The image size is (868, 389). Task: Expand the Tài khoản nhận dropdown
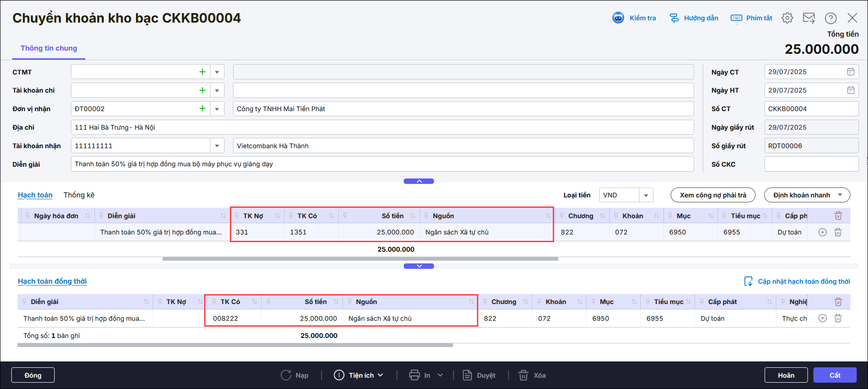[x=217, y=146]
